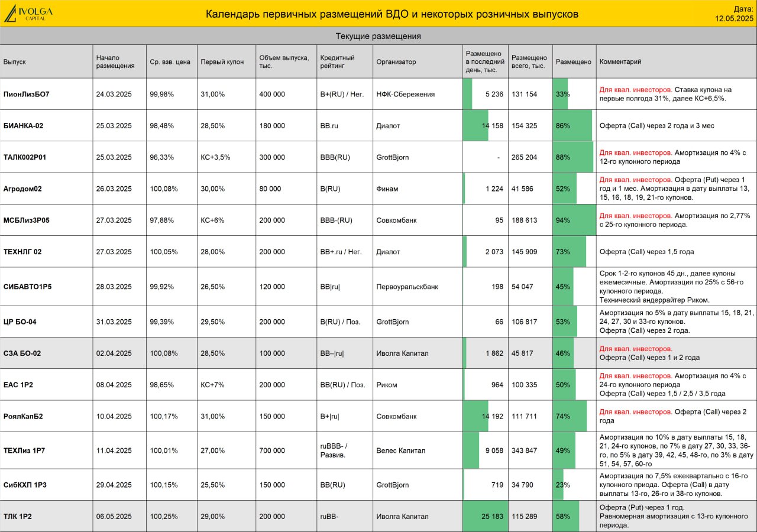Image resolution: width=757 pixels, height=532 pixels.
Task: Select the СибКХП 1Р3 issue name
Action: [x=25, y=485]
